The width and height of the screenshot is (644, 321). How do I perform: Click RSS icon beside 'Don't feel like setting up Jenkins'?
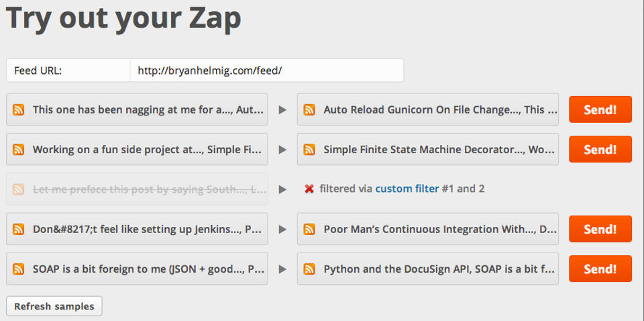19,229
